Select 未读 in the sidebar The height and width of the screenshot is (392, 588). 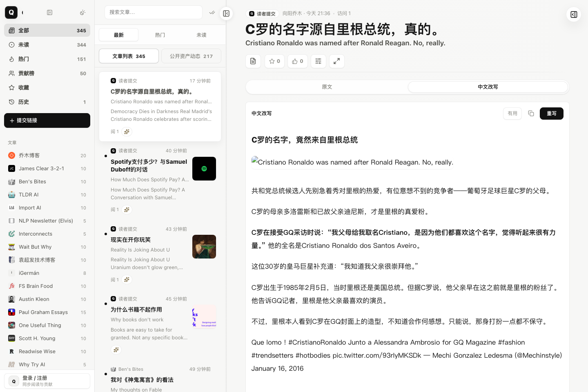click(x=47, y=45)
